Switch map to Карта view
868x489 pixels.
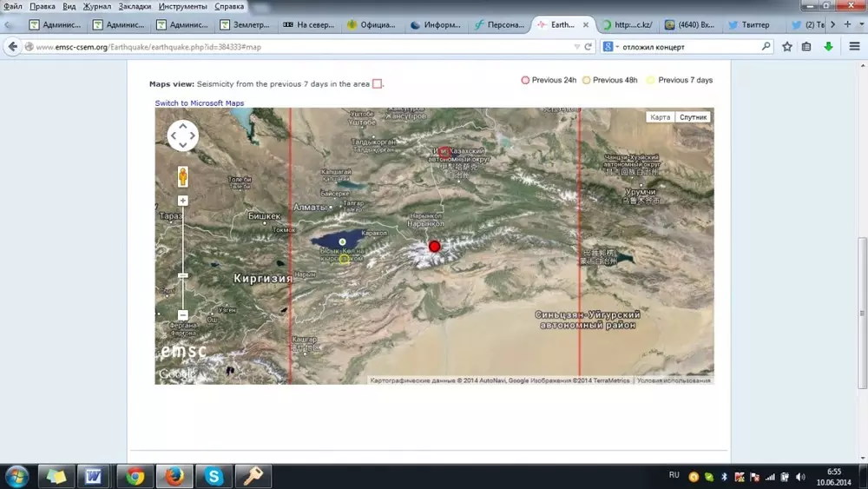point(661,117)
